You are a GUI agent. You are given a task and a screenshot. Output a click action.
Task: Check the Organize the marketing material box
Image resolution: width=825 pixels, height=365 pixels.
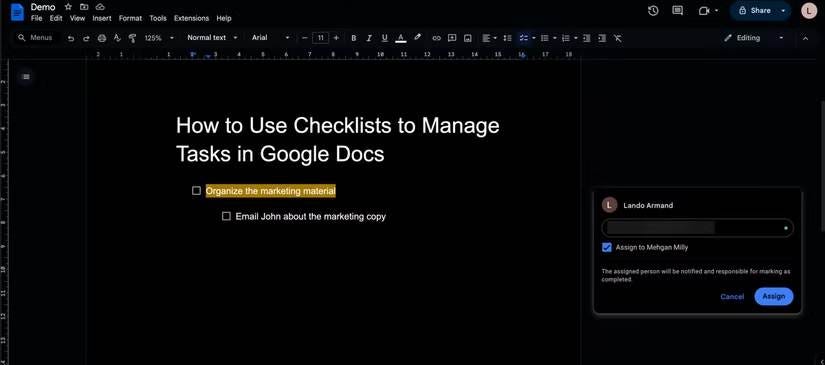(x=196, y=191)
